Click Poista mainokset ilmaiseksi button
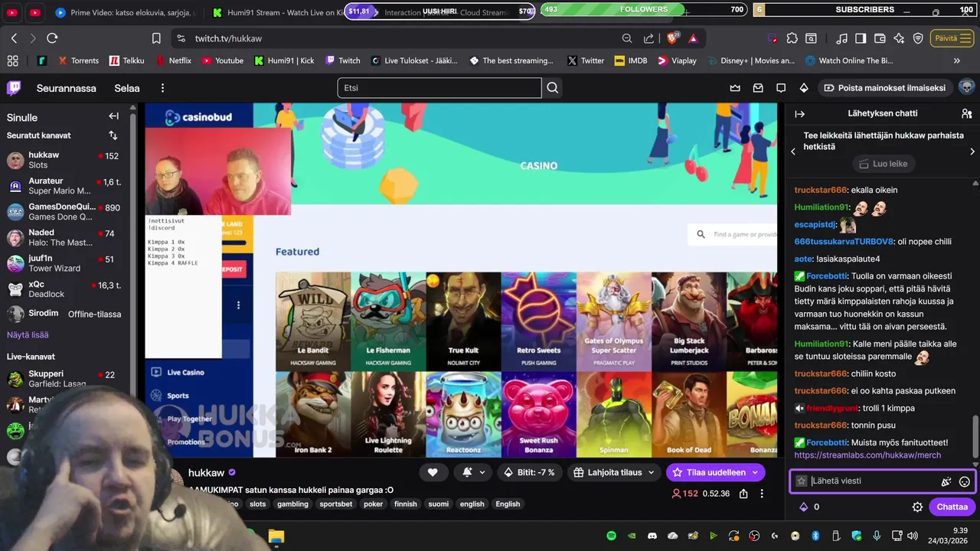Viewport: 980px width, 551px height. [x=884, y=88]
